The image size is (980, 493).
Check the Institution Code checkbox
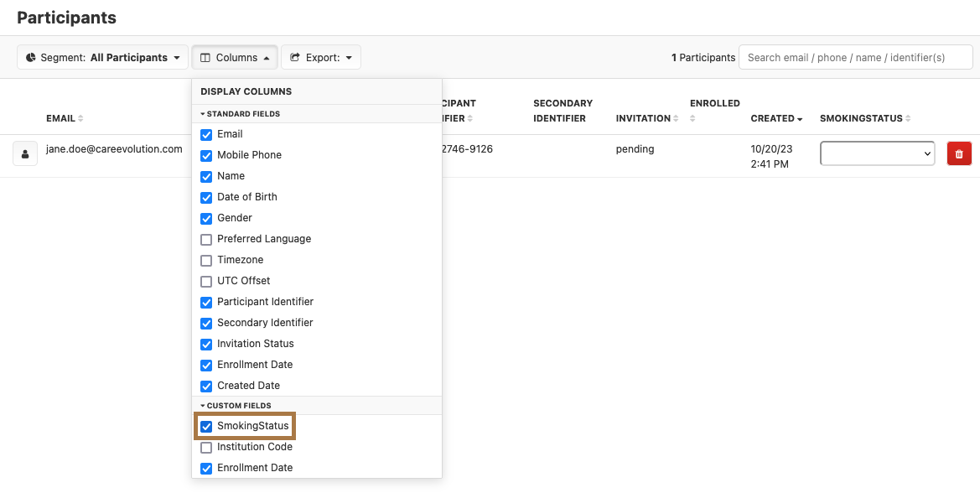206,447
